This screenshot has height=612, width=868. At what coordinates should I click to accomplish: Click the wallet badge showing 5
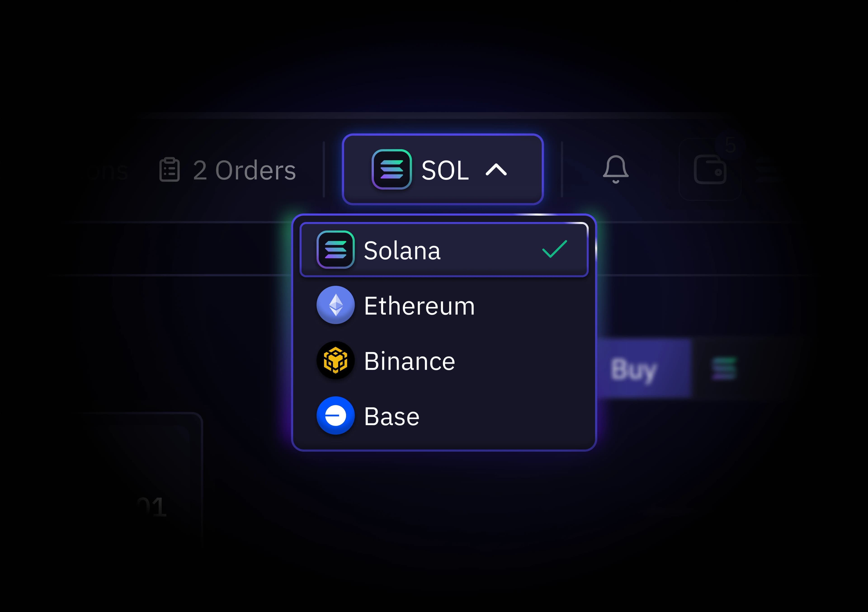(x=730, y=145)
